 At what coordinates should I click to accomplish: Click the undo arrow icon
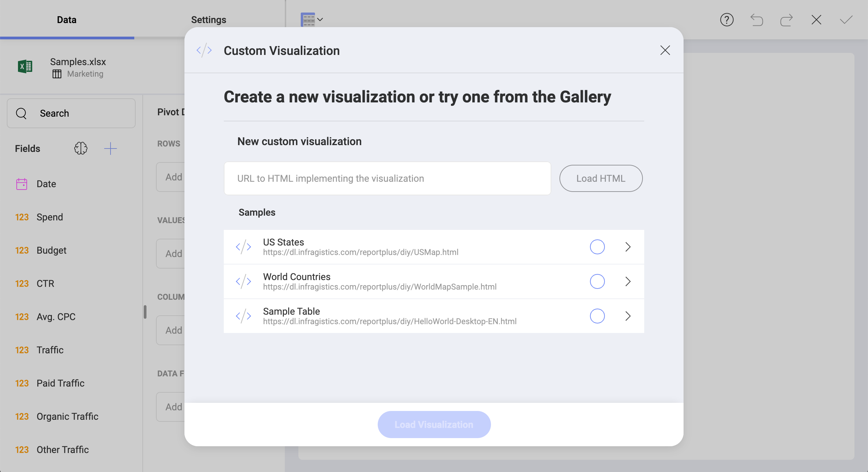tap(756, 20)
